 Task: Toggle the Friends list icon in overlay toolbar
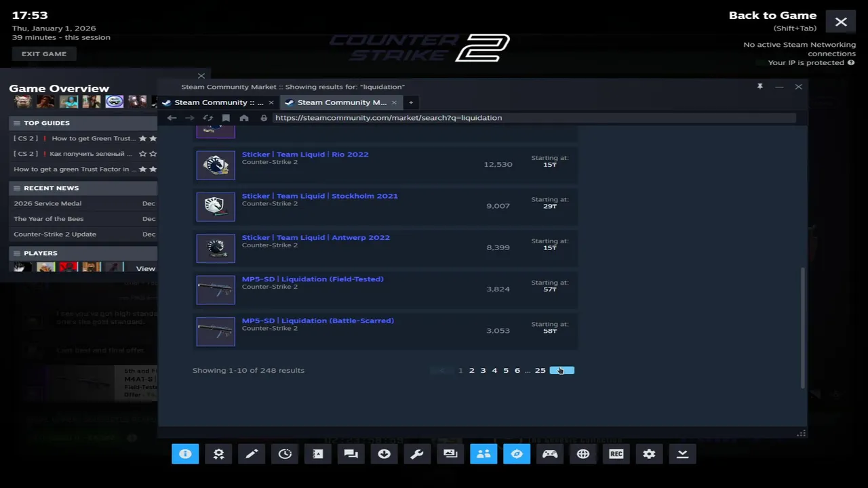coord(484,454)
